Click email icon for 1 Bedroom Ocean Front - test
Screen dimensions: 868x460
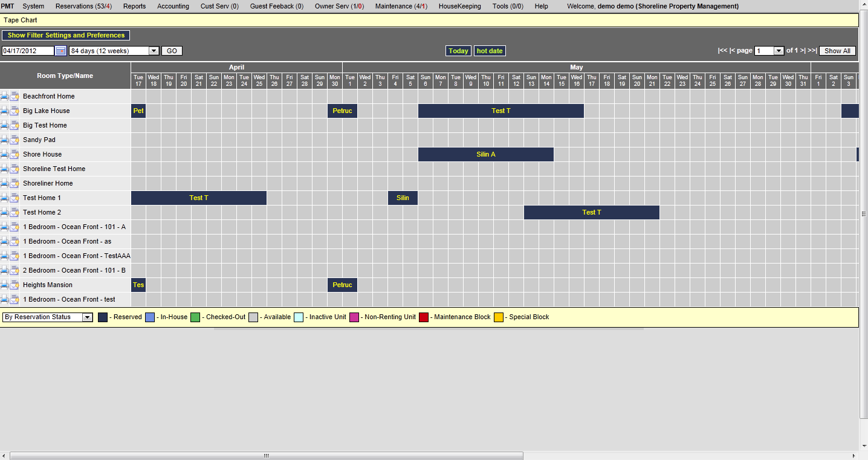coord(15,299)
